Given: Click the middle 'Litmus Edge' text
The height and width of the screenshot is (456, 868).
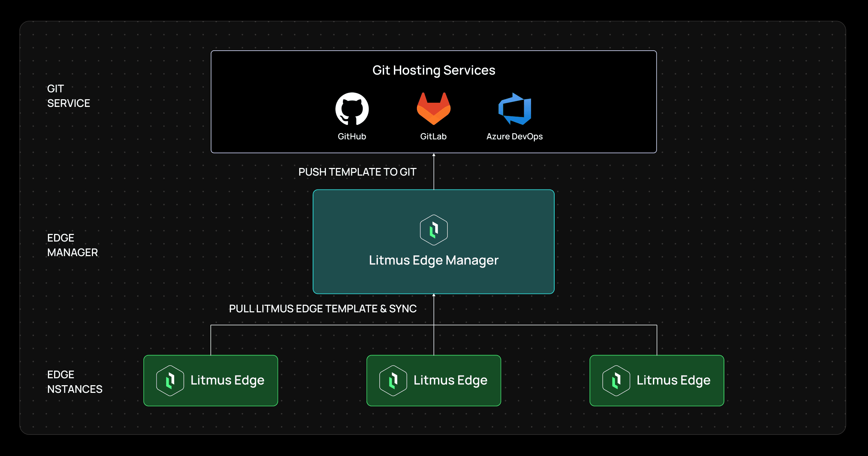Looking at the screenshot, I should (450, 381).
